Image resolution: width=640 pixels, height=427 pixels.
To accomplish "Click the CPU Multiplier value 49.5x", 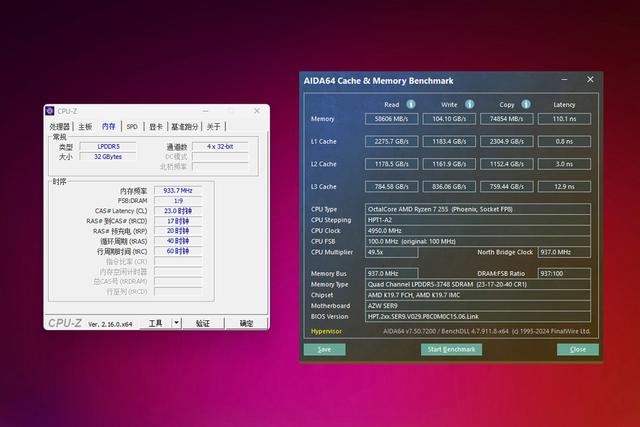I will coord(391,252).
